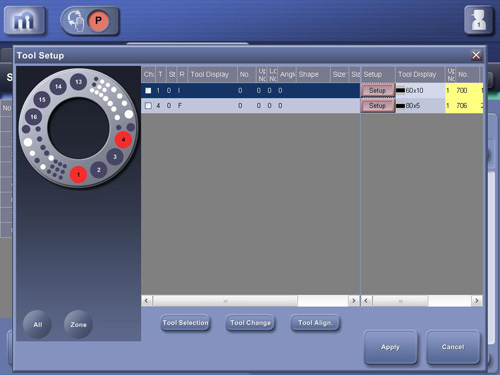Click the Zone round button
This screenshot has width=500, height=375.
(x=78, y=324)
